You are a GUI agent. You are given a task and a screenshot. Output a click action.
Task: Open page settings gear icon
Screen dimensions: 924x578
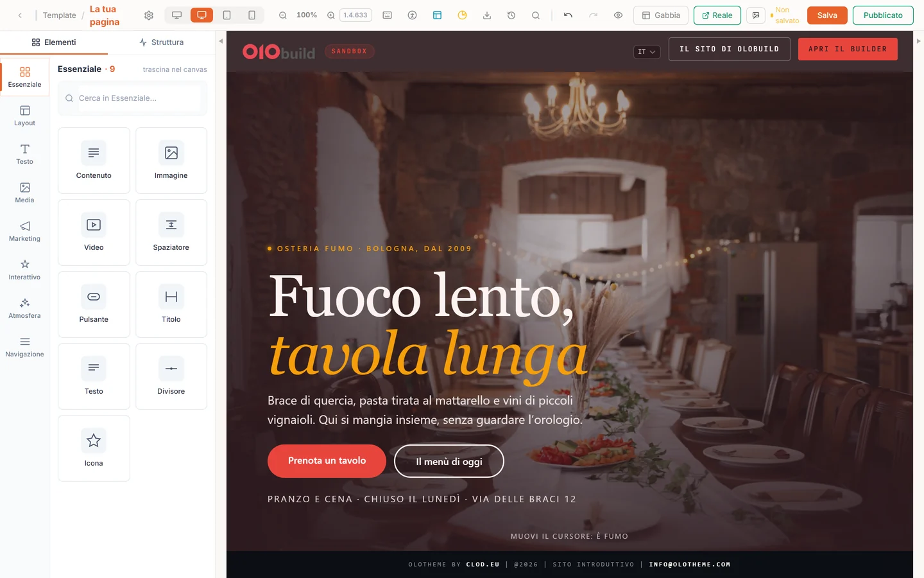(x=149, y=15)
